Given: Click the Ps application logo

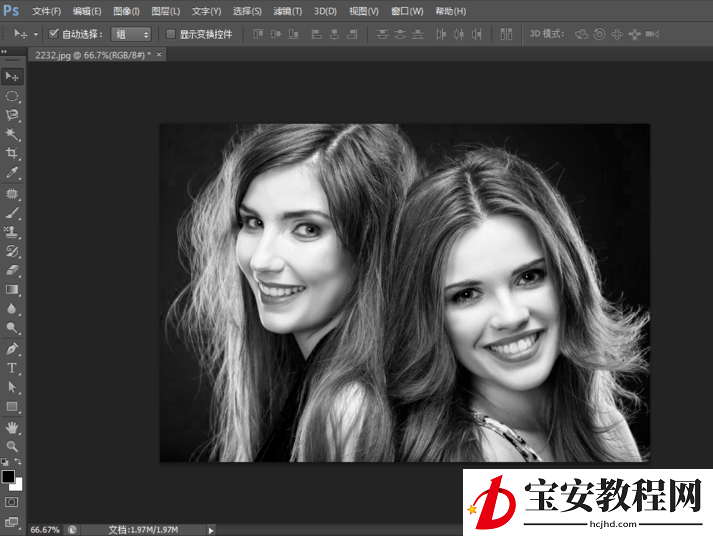Looking at the screenshot, I should [11, 10].
